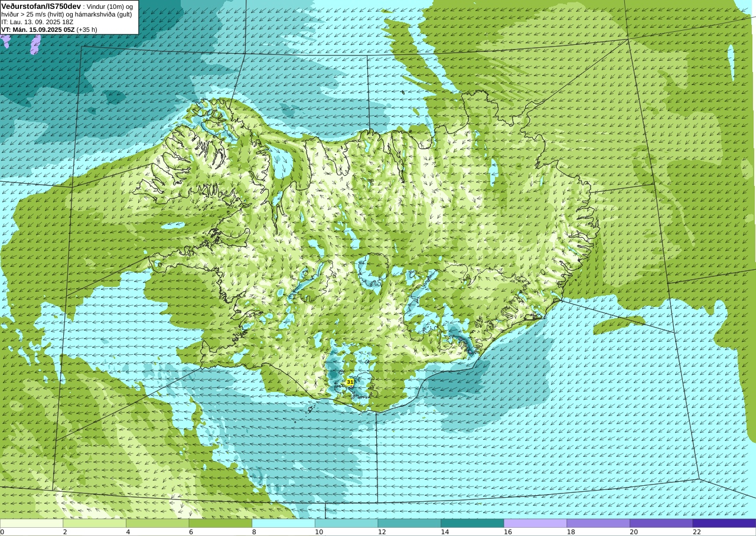
Task: Click legend scale label "22"
Action: tap(697, 532)
